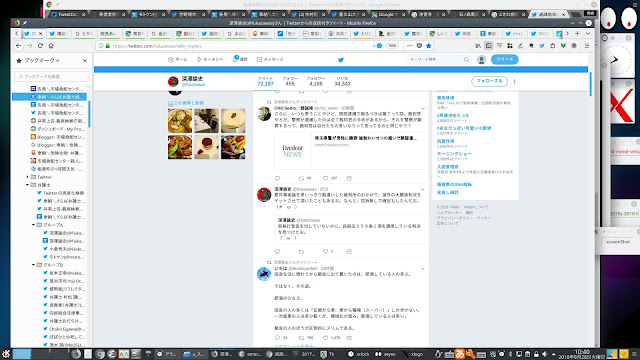Collapse the Twitter bookmark folder
The image size is (640, 360).
click(28, 177)
